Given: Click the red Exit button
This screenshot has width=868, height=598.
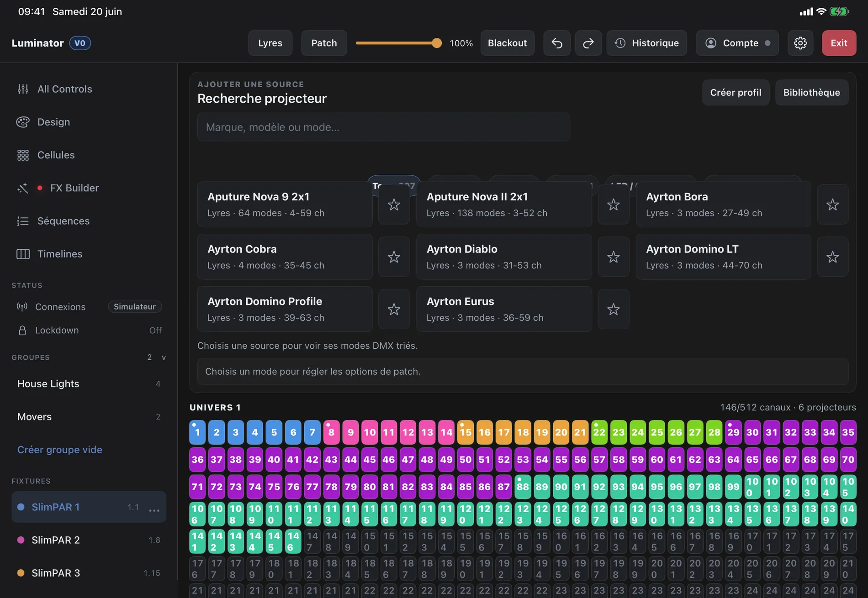Looking at the screenshot, I should pos(839,43).
